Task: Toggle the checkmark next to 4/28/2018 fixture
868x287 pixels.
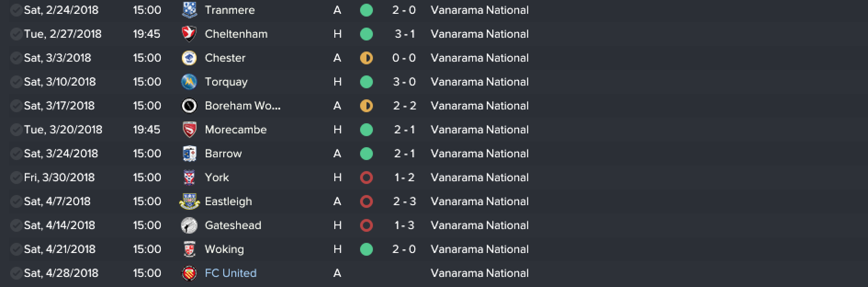Action: 16,273
